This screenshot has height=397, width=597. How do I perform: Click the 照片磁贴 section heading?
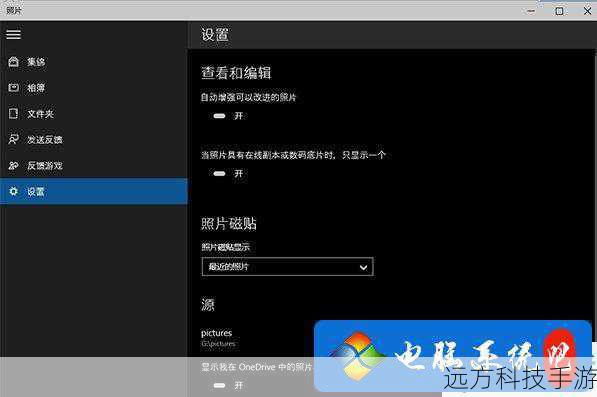pyautogui.click(x=229, y=223)
